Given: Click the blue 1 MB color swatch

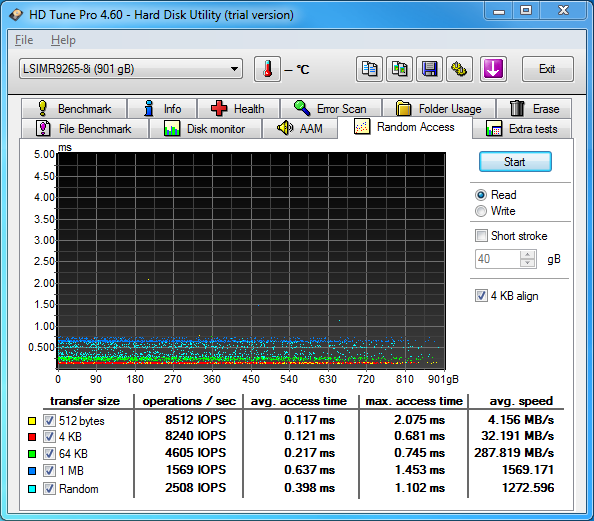Looking at the screenshot, I should coord(32,471).
